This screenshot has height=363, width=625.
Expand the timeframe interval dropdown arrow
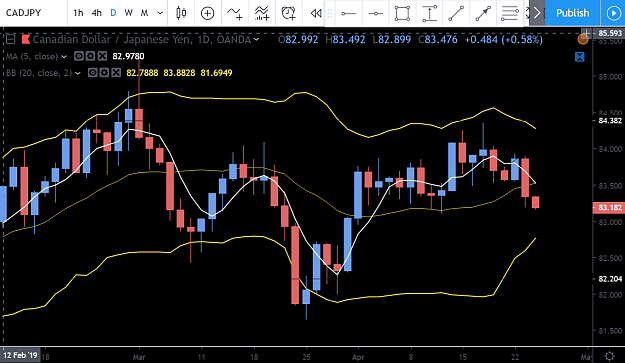(160, 13)
